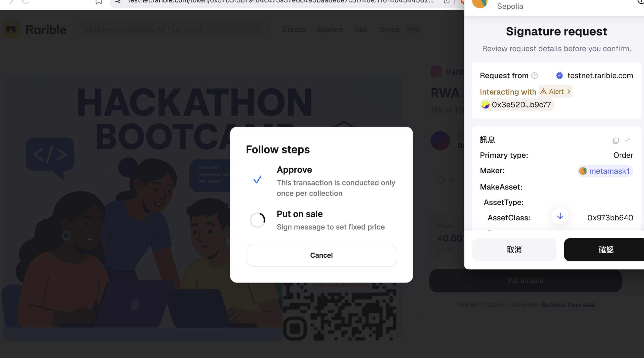Click Remove from sale link
Viewport: 644px width, 358px height.
pos(568,305)
